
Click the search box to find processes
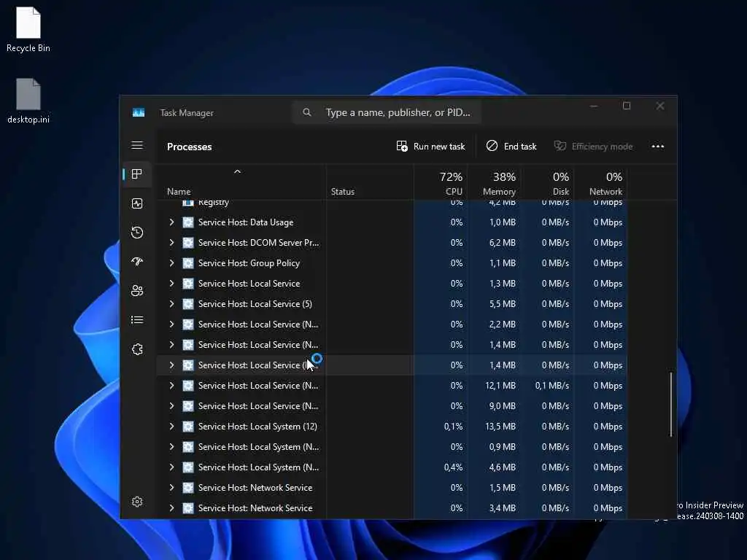click(x=387, y=112)
